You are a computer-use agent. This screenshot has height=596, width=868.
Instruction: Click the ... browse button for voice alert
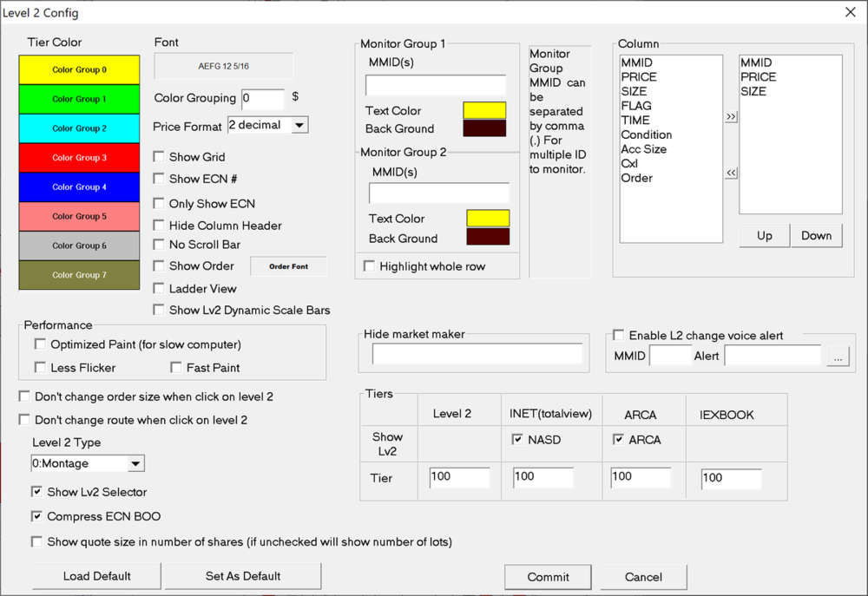(x=838, y=357)
